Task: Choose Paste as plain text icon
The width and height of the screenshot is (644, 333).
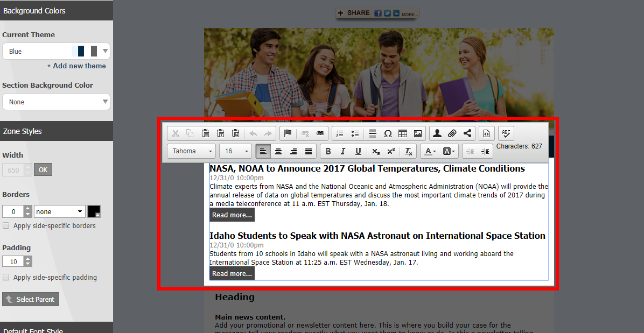Action: [x=221, y=133]
